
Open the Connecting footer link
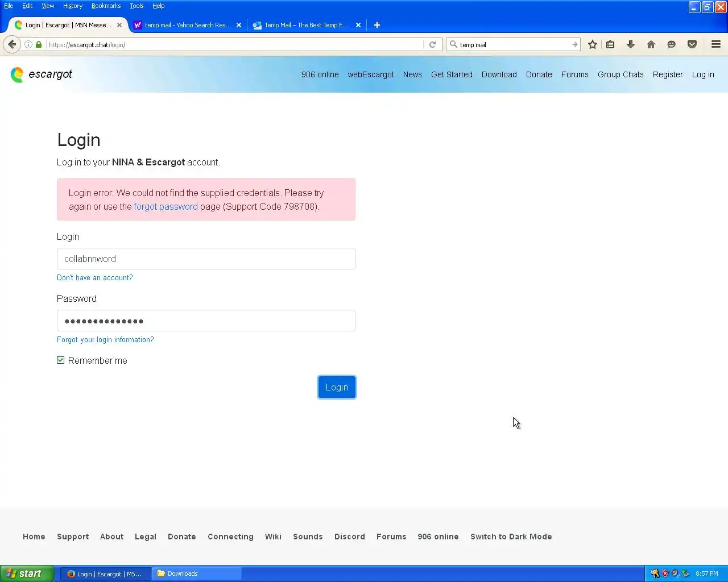[230, 537]
